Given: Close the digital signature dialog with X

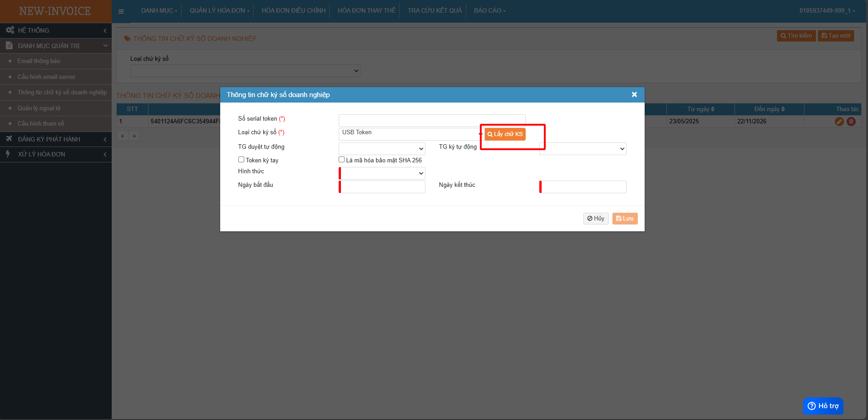Looking at the screenshot, I should (x=634, y=94).
